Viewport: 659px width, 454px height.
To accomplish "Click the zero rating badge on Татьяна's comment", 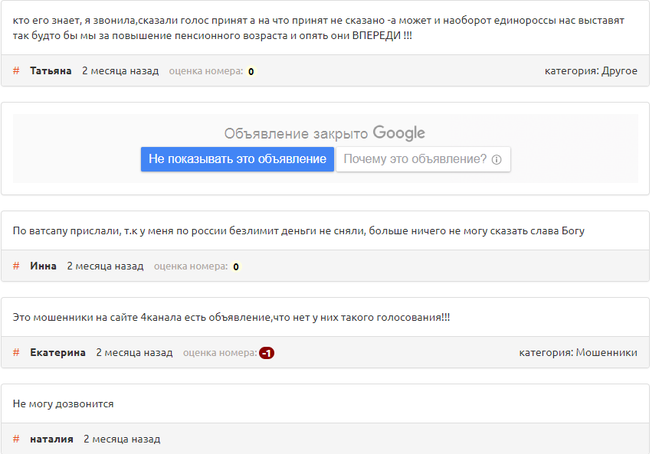I will point(250,72).
